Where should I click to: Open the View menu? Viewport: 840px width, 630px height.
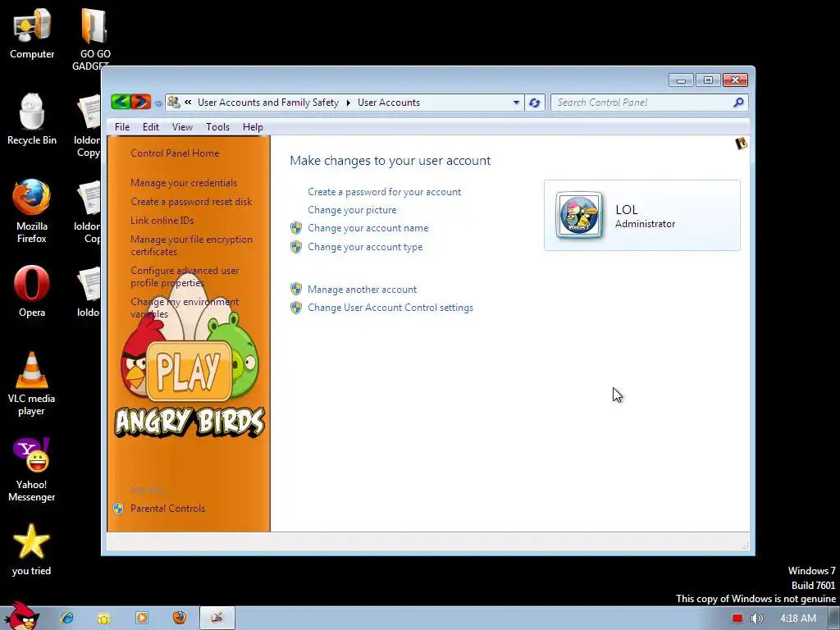point(182,127)
